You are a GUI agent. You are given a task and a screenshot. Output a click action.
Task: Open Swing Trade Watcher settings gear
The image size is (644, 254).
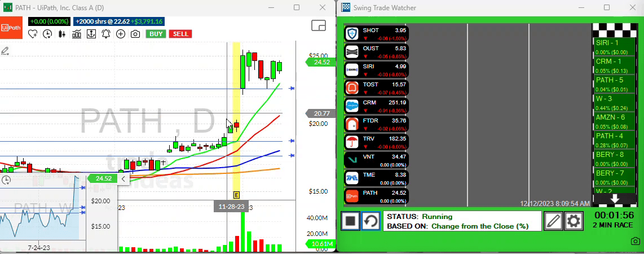(x=574, y=221)
